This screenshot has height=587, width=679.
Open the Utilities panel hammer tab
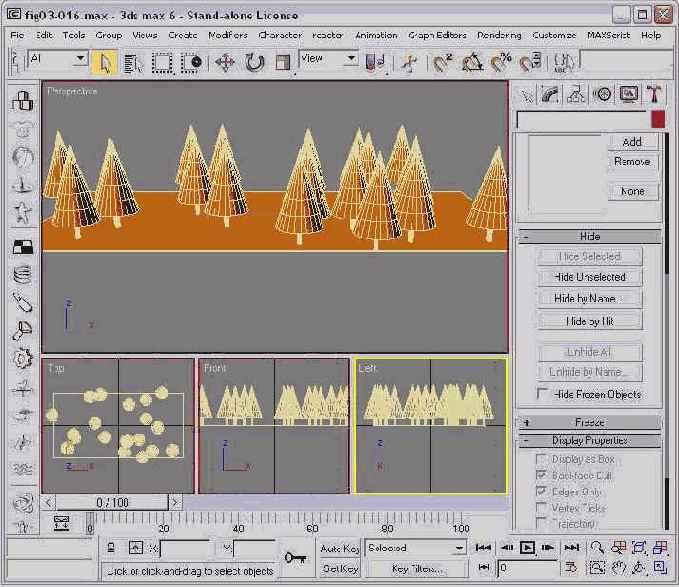[655, 95]
